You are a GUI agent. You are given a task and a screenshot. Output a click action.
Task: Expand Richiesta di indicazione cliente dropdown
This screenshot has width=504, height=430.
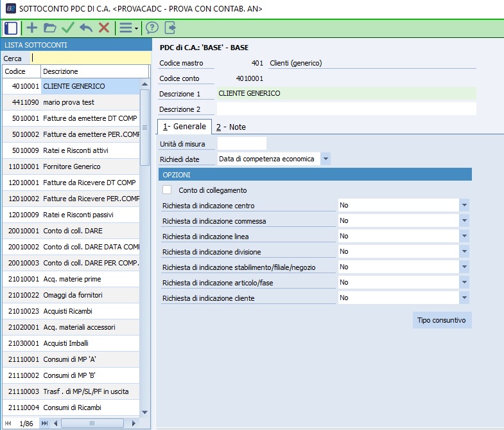coord(464,298)
